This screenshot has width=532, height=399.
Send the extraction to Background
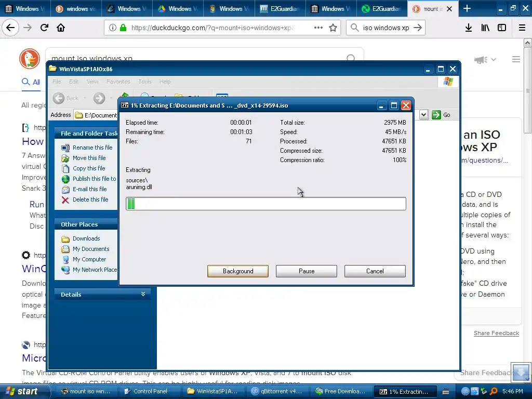click(x=238, y=271)
